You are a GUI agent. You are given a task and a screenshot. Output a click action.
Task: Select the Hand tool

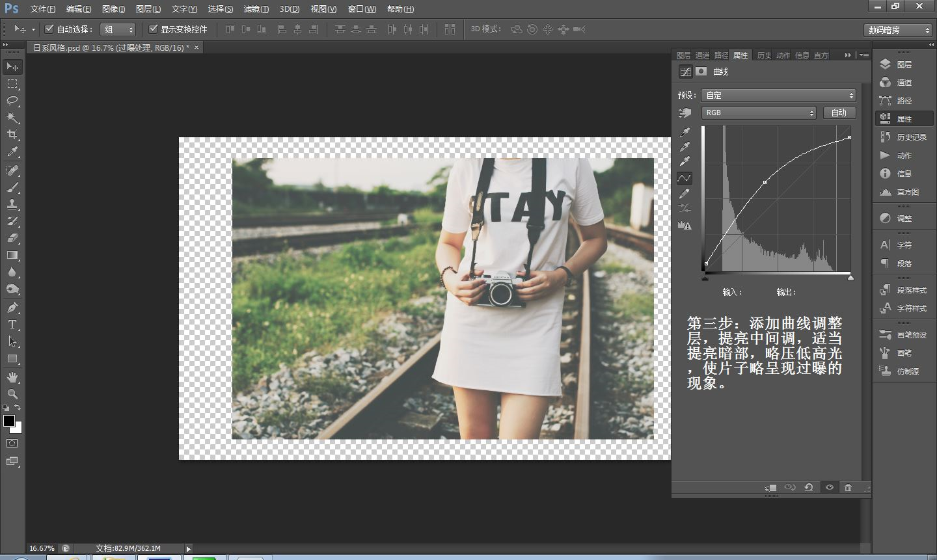12,377
